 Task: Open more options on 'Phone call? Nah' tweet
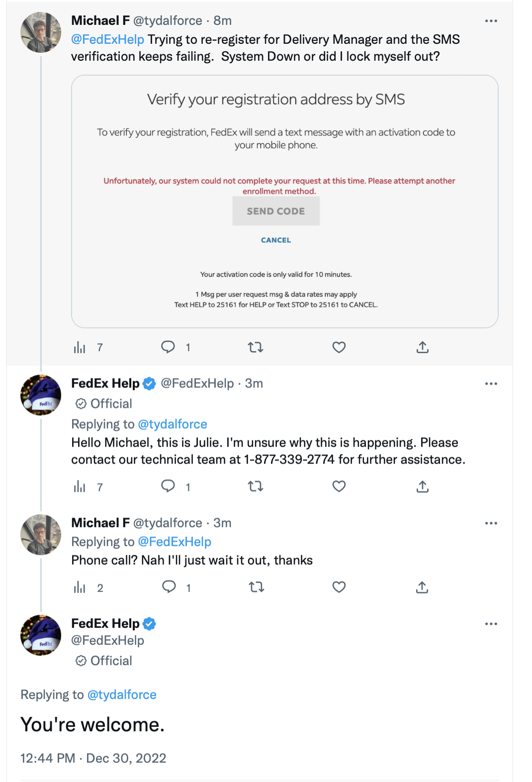[x=491, y=523]
